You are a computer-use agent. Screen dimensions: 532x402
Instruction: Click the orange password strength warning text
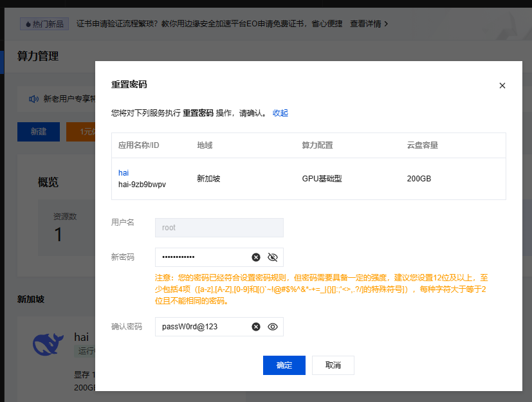(321, 289)
